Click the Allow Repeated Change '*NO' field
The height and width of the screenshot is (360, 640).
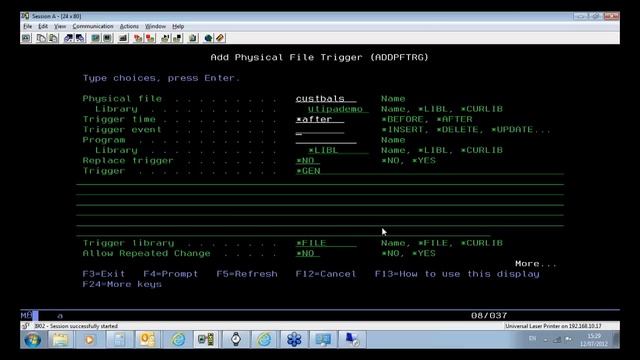click(x=308, y=253)
